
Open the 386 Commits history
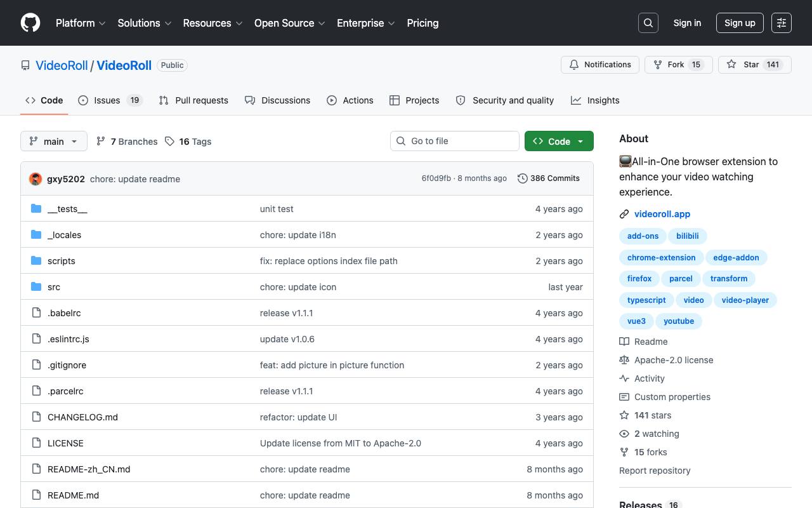pyautogui.click(x=549, y=178)
